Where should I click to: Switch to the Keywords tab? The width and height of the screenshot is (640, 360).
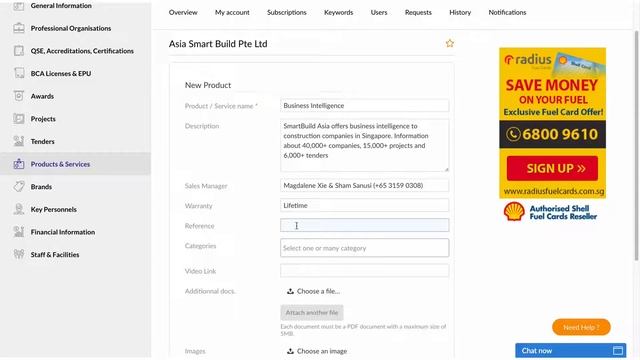[x=338, y=12]
